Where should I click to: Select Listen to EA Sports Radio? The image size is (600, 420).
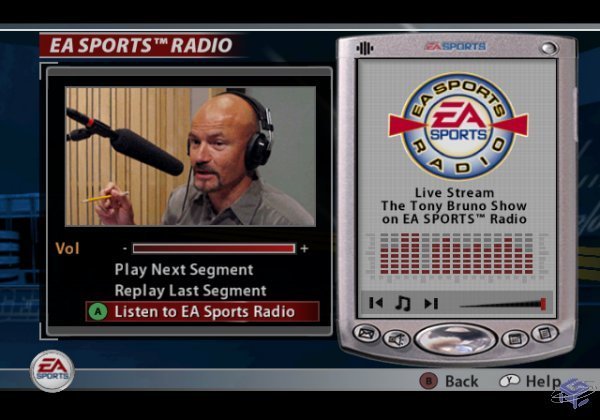coord(202,312)
